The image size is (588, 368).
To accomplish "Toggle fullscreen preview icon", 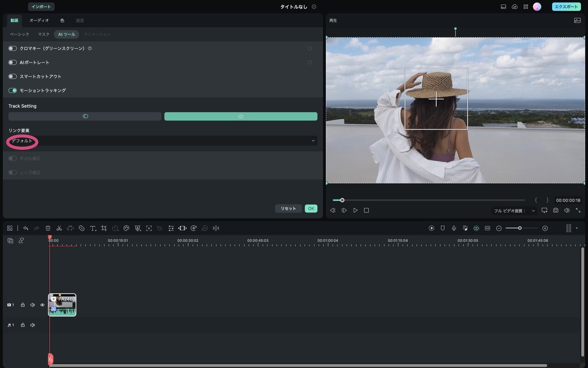I will click(x=578, y=210).
